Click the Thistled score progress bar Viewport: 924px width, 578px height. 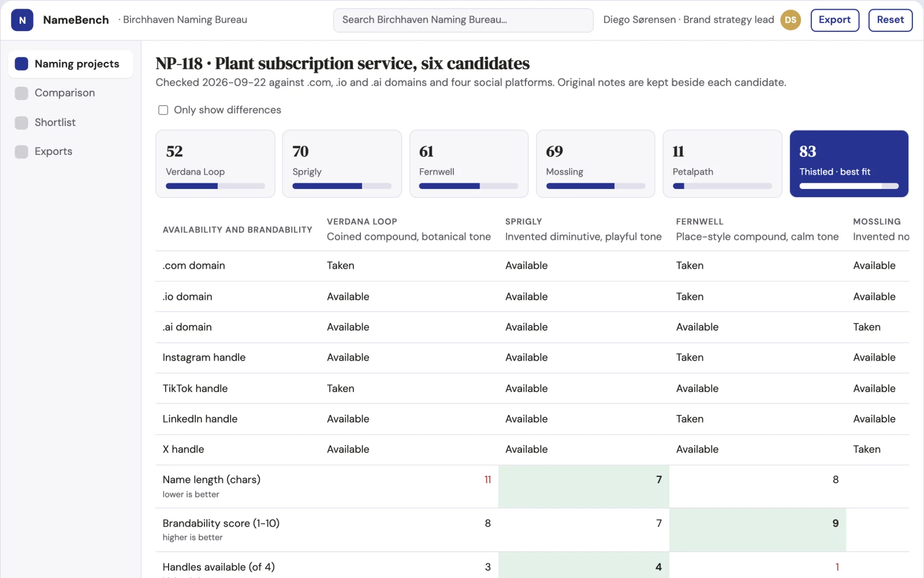coord(849,186)
